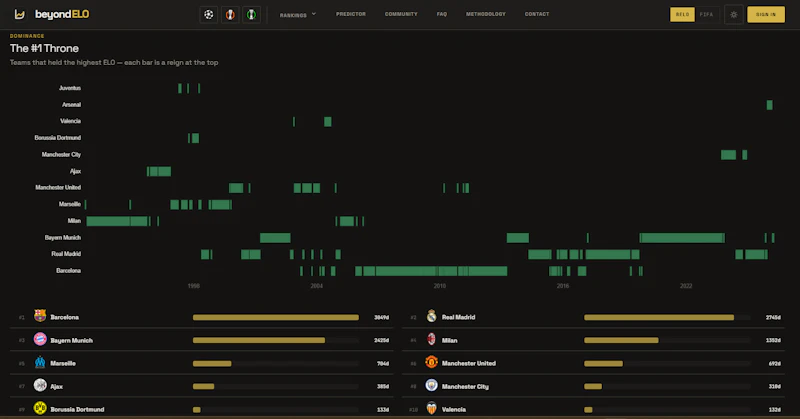Click the Marseille club crest
The width and height of the screenshot is (800, 419).
pyautogui.click(x=40, y=362)
